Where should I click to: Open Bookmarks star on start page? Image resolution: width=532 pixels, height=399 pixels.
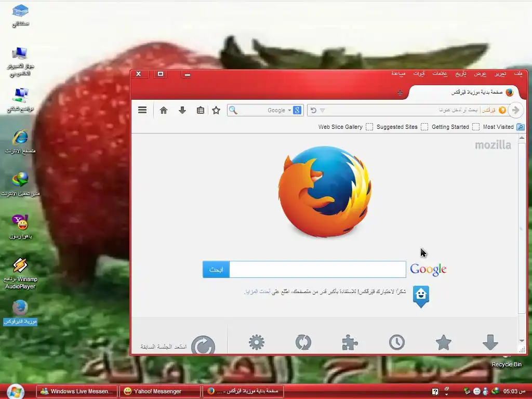coord(444,342)
